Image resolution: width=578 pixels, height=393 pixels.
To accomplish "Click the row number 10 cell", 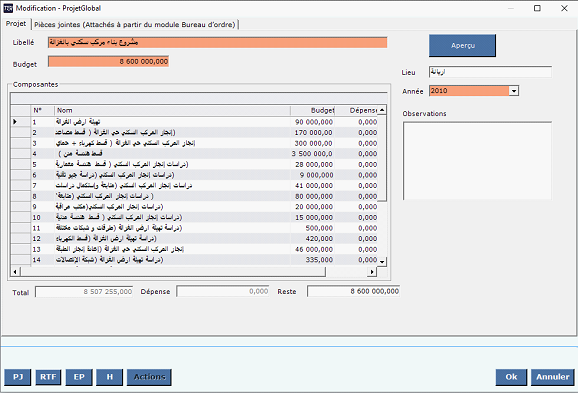I will point(42,218).
